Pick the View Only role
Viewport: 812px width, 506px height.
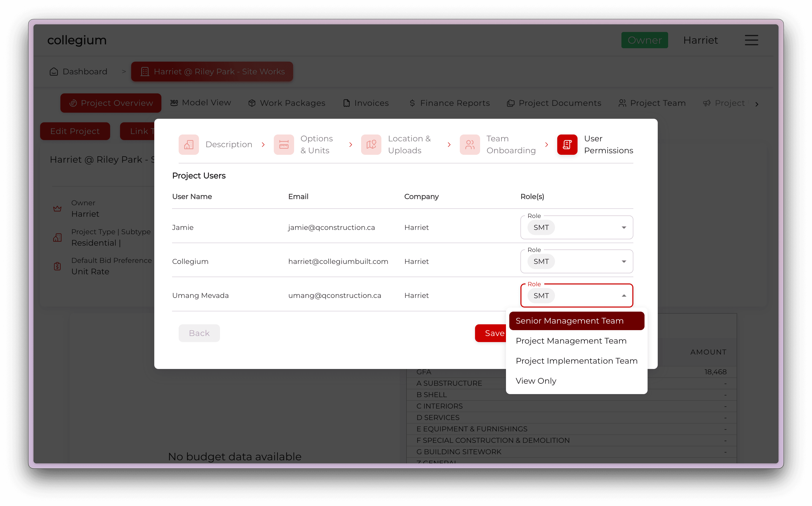(536, 381)
